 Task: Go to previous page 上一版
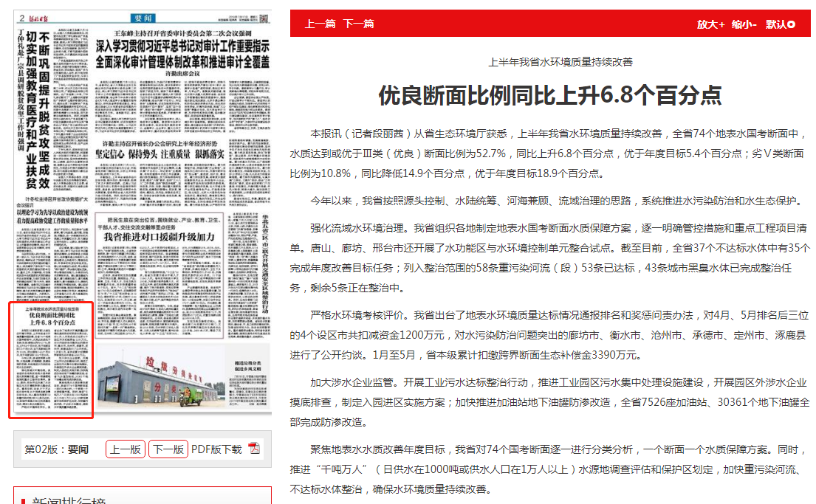point(126,449)
